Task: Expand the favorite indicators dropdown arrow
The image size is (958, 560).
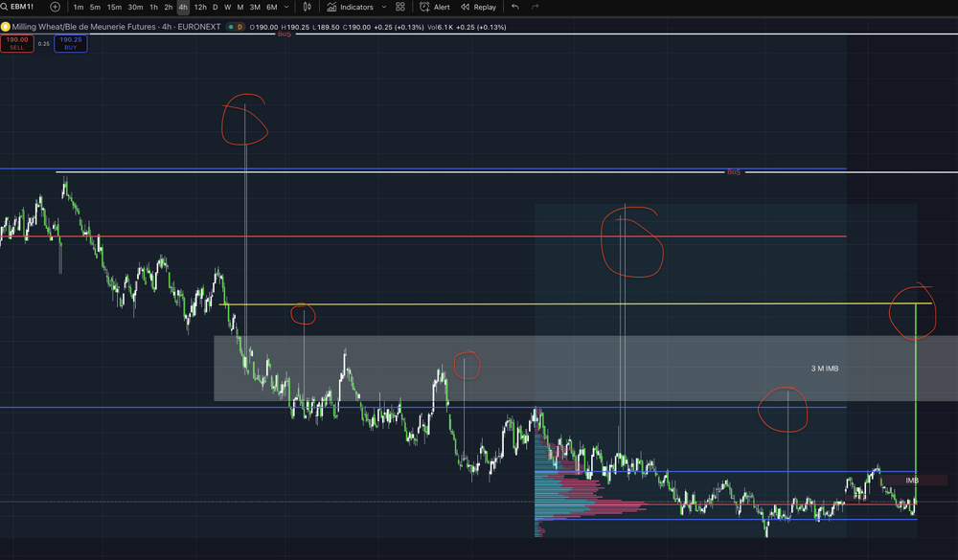Action: coord(384,8)
